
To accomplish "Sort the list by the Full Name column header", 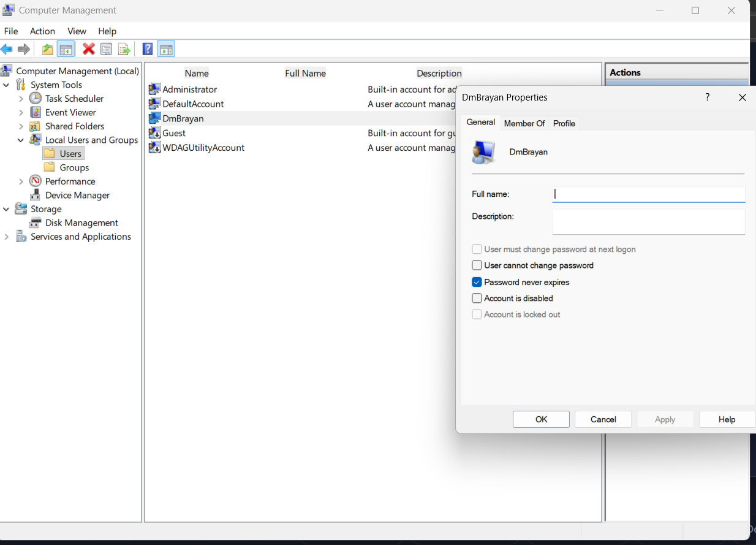I will (x=306, y=73).
